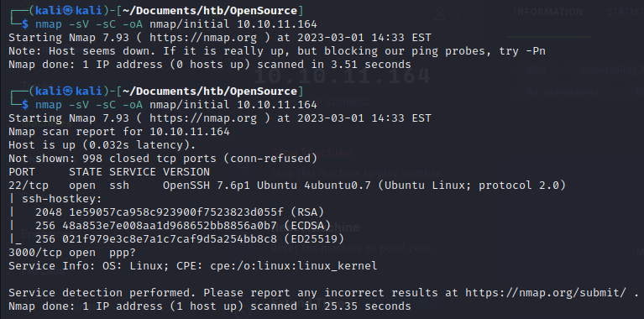Open the INFORMATION tab
This screenshot has width=644, height=319.
[548, 12]
